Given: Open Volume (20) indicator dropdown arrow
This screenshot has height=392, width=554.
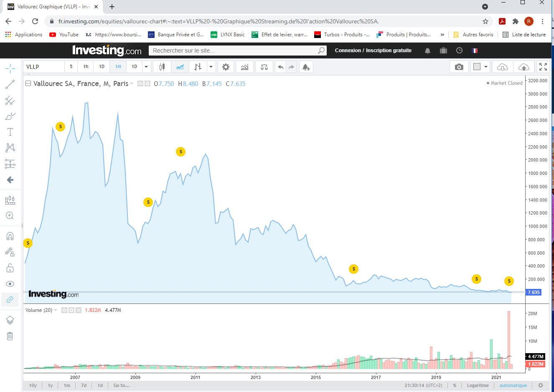Looking at the screenshot, I should coord(56,310).
